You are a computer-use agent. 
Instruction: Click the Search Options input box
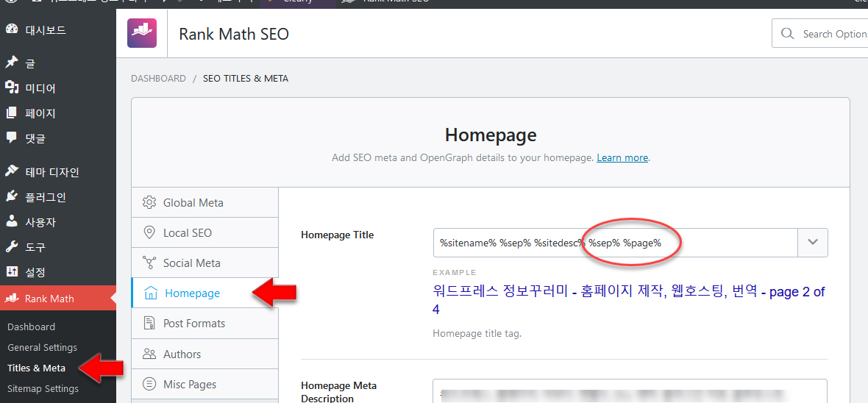(x=820, y=34)
